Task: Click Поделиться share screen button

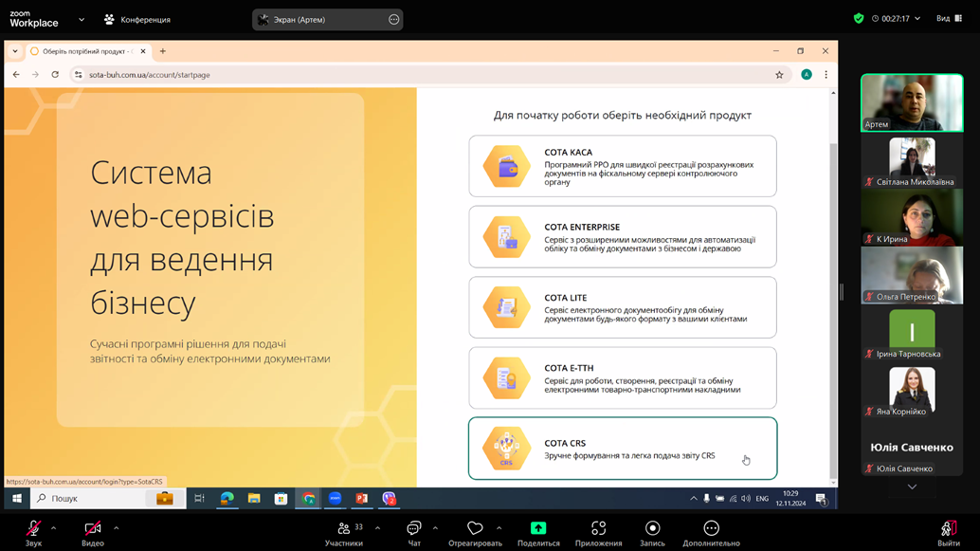Action: [538, 533]
